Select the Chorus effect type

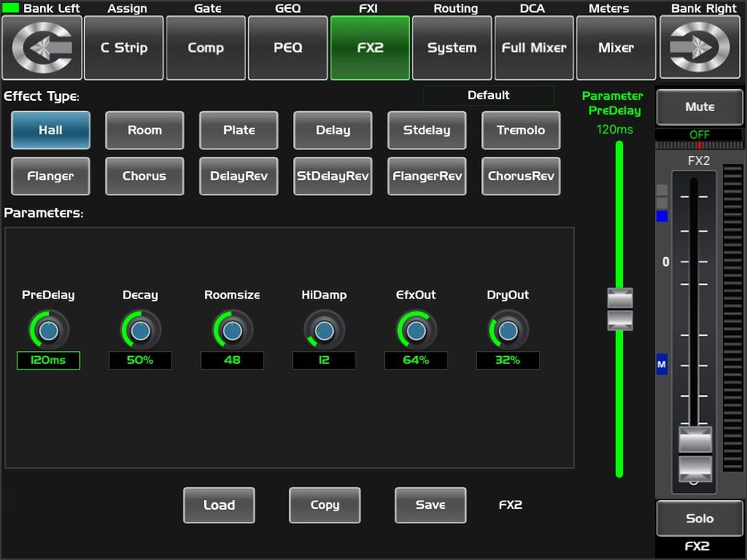[x=145, y=176]
